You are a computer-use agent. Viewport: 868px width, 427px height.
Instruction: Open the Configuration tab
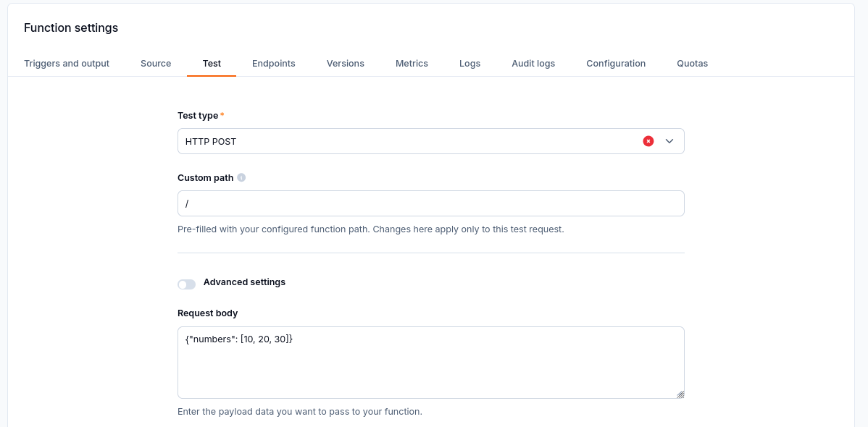(x=616, y=63)
